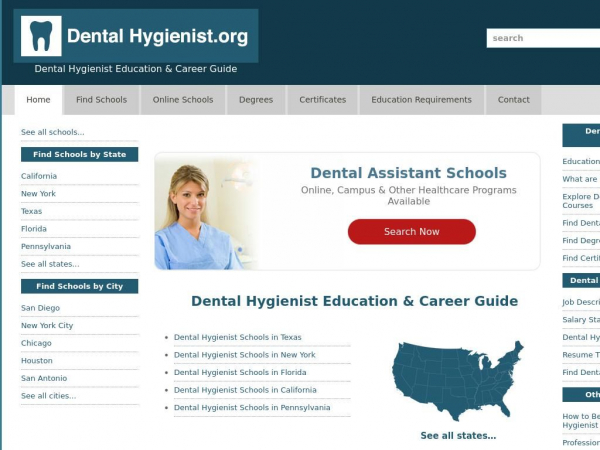600x450 pixels.
Task: Open Dental Hygienist Schools in Pennsylvania
Action: [252, 408]
